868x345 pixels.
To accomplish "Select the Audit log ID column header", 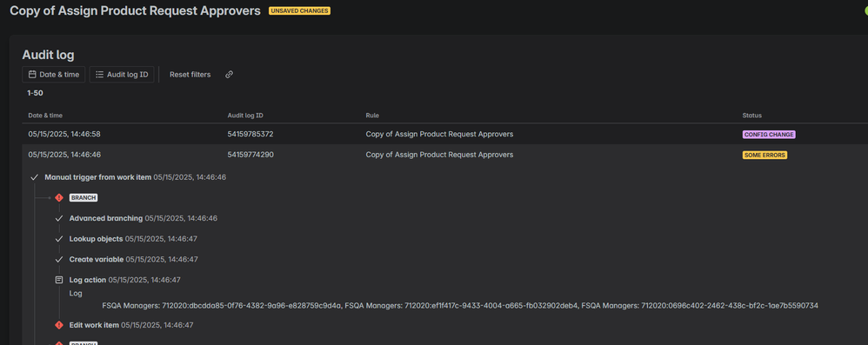I will [x=245, y=116].
